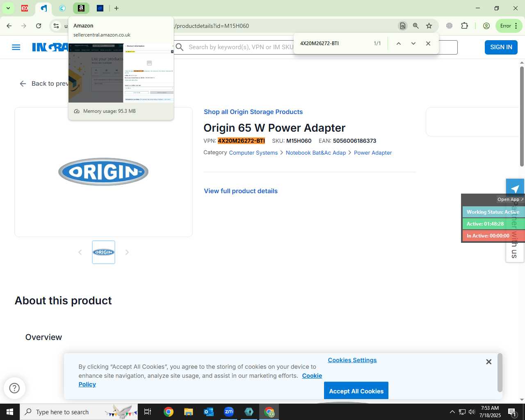Click View full product details link

point(241,191)
